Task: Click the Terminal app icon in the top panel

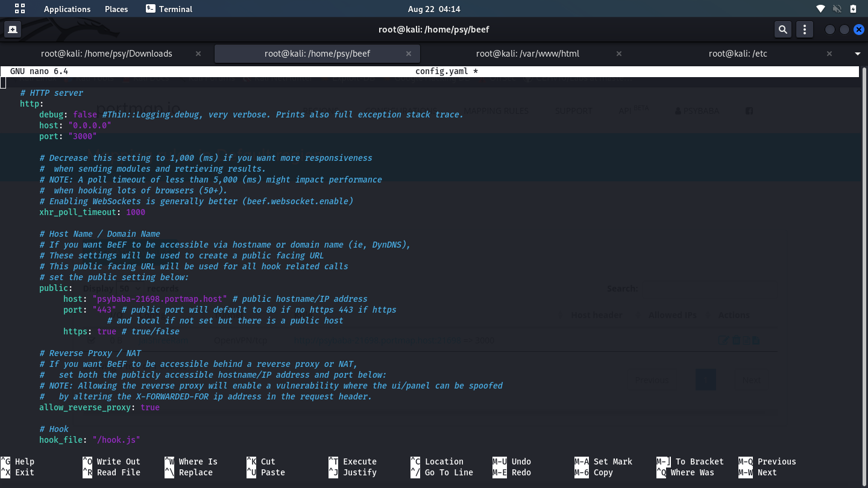Action: point(149,8)
